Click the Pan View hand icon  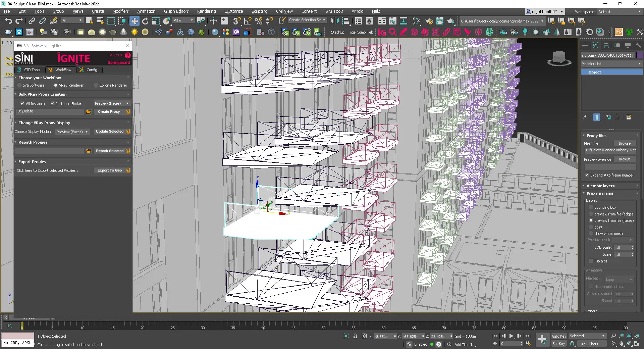coord(622,344)
